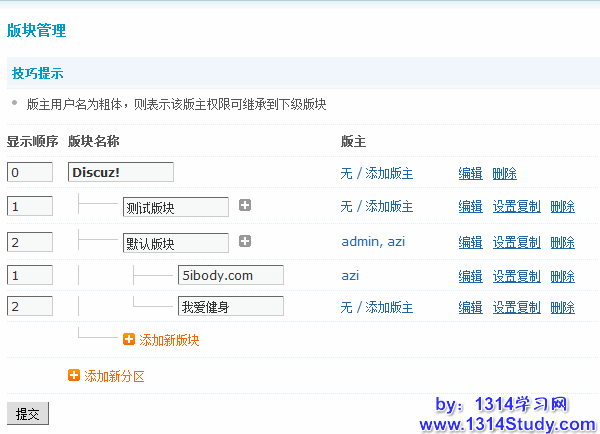Image resolution: width=600 pixels, height=434 pixels.
Task: Select the 5ibody.com name text box
Action: pyautogui.click(x=231, y=275)
